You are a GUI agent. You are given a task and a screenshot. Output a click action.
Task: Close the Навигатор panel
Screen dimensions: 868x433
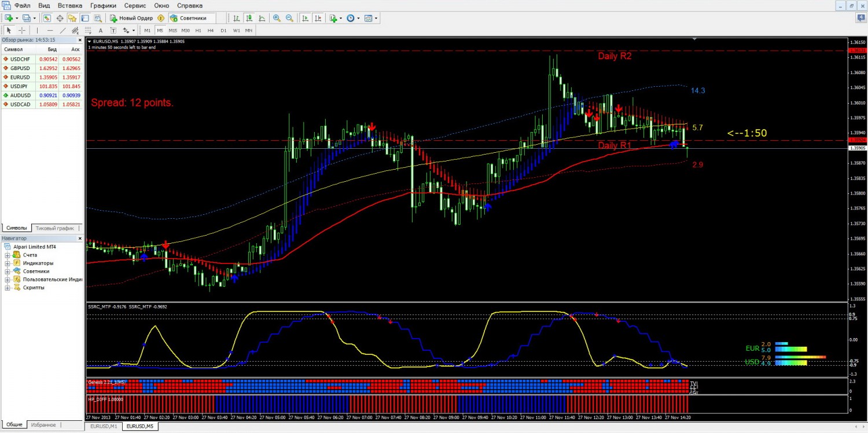80,238
